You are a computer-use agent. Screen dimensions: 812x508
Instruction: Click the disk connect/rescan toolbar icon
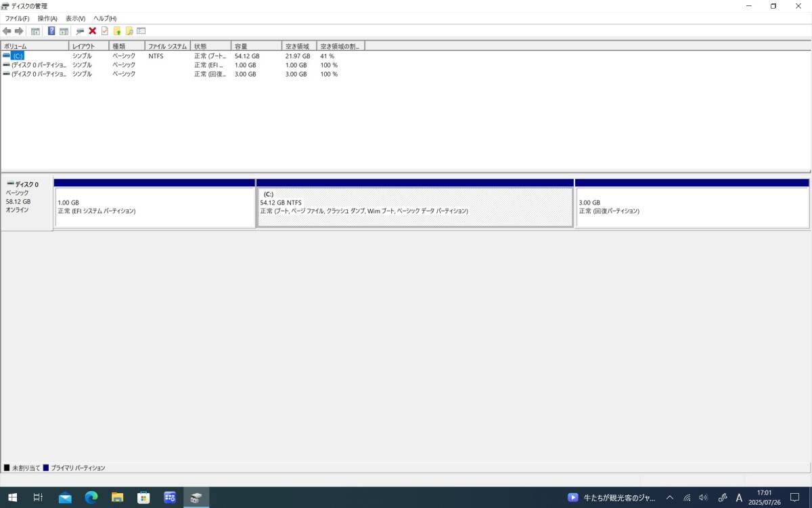[80, 31]
